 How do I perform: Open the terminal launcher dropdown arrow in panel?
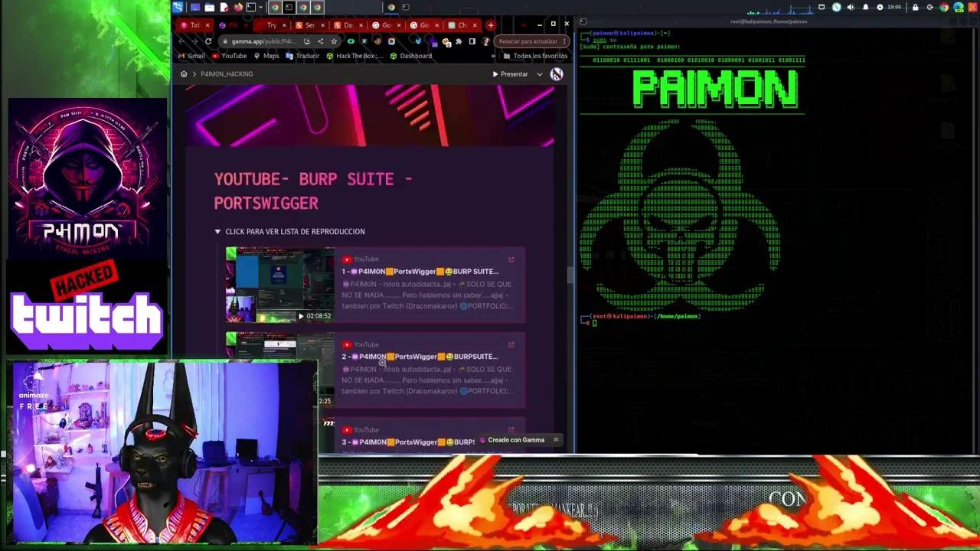tap(262, 8)
